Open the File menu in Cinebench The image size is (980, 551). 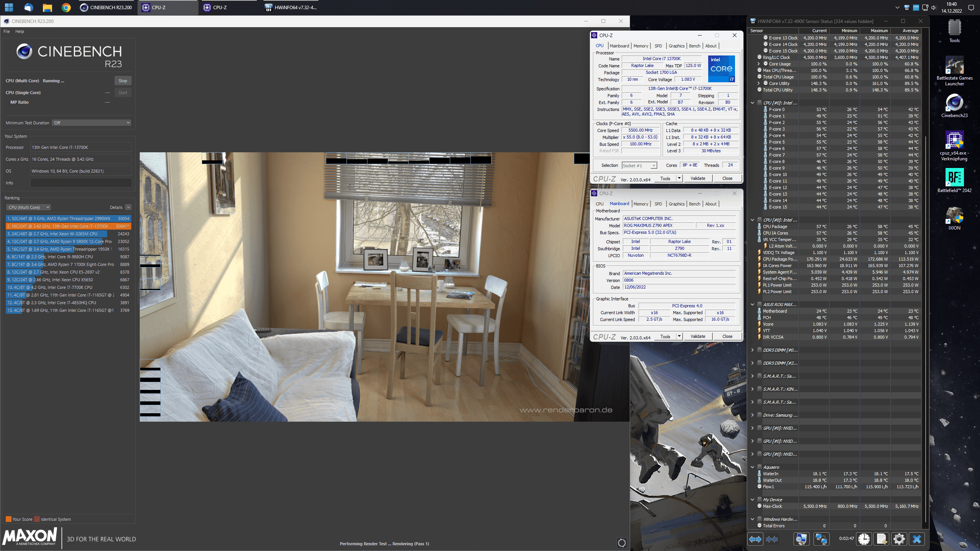pos(7,31)
